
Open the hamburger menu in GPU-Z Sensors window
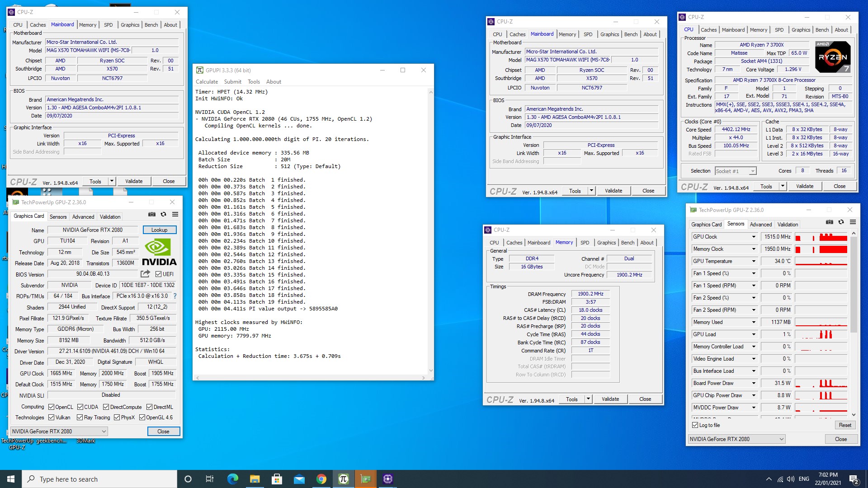pos(853,222)
